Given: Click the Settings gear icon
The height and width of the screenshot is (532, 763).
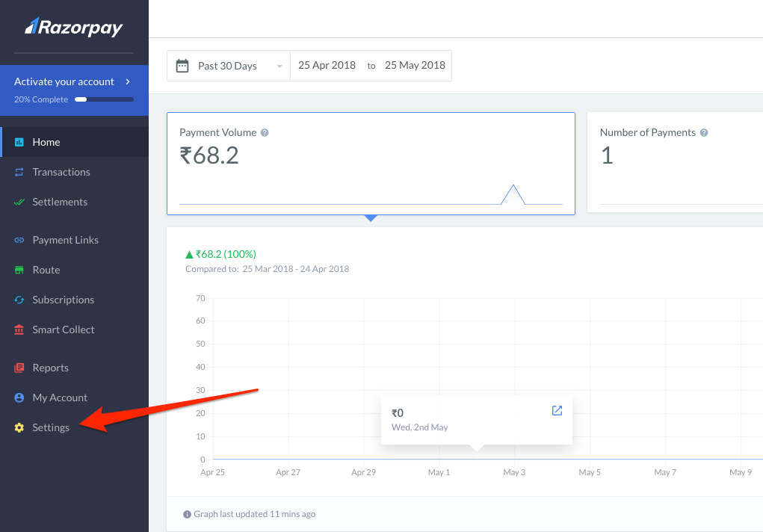Looking at the screenshot, I should pos(19,427).
